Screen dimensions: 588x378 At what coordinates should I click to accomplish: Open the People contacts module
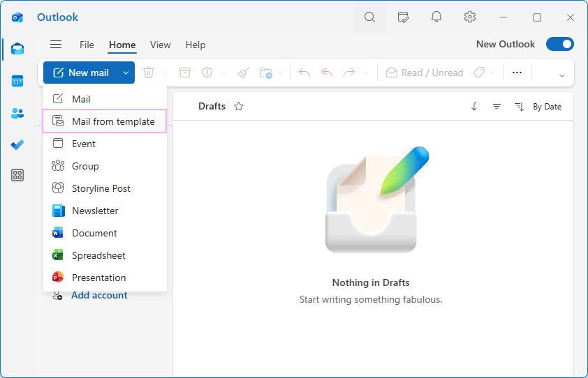pyautogui.click(x=17, y=113)
